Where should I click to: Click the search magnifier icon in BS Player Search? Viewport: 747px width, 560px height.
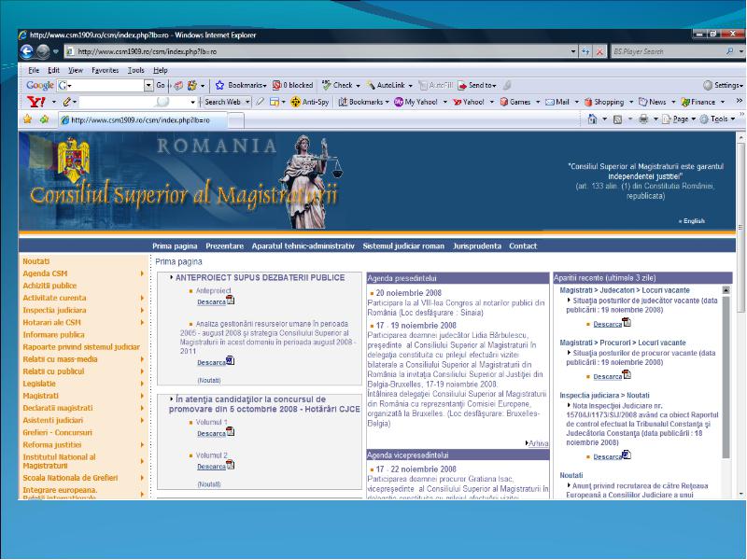click(729, 51)
